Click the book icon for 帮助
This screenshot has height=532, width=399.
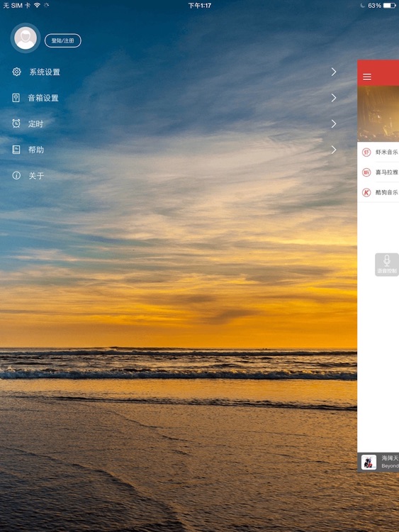[x=16, y=150]
